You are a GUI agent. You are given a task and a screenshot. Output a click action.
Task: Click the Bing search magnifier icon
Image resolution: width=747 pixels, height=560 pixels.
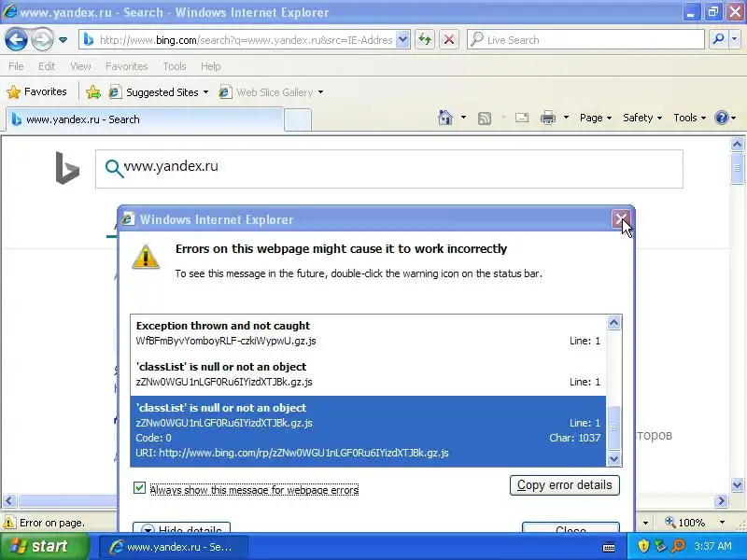click(x=114, y=168)
